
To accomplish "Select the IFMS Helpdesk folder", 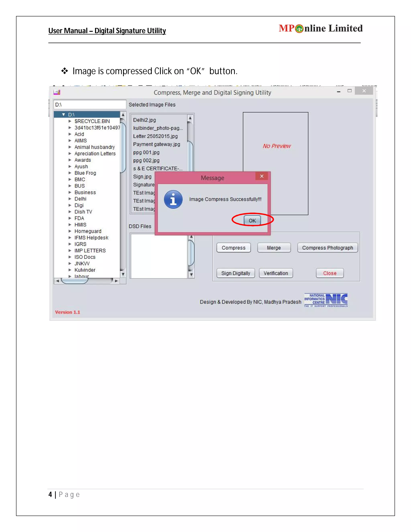I will point(91,237).
